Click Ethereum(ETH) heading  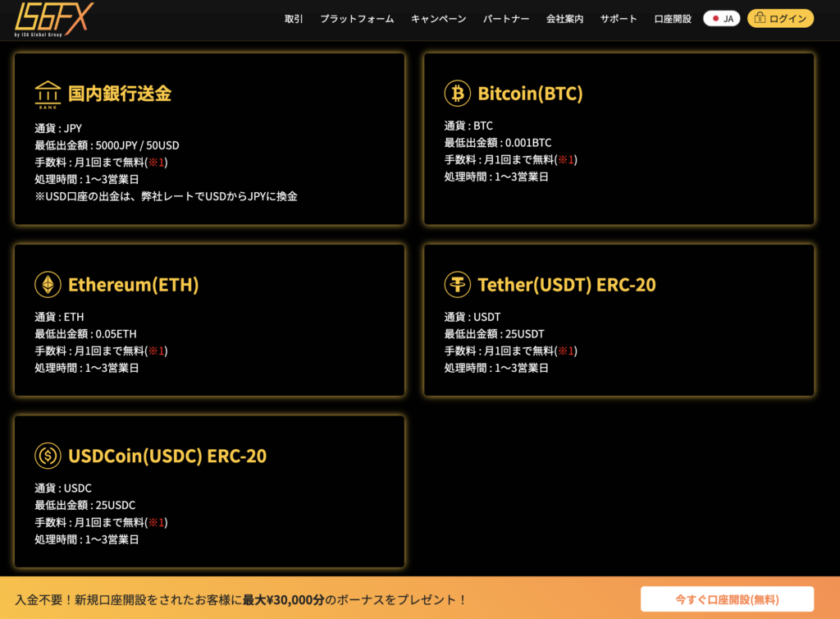tap(134, 285)
